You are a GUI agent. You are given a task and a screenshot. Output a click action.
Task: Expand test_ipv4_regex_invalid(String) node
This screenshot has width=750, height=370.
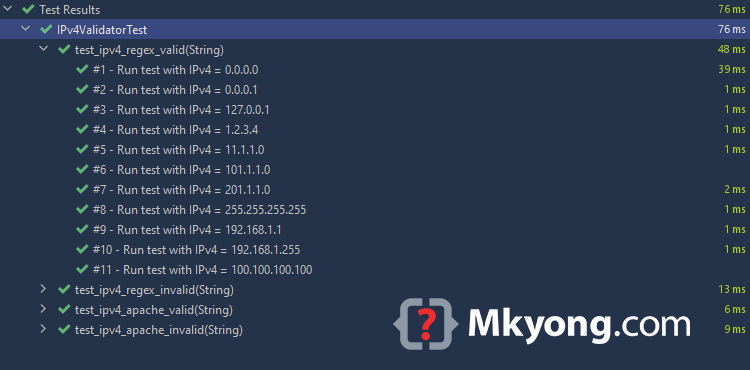point(43,289)
